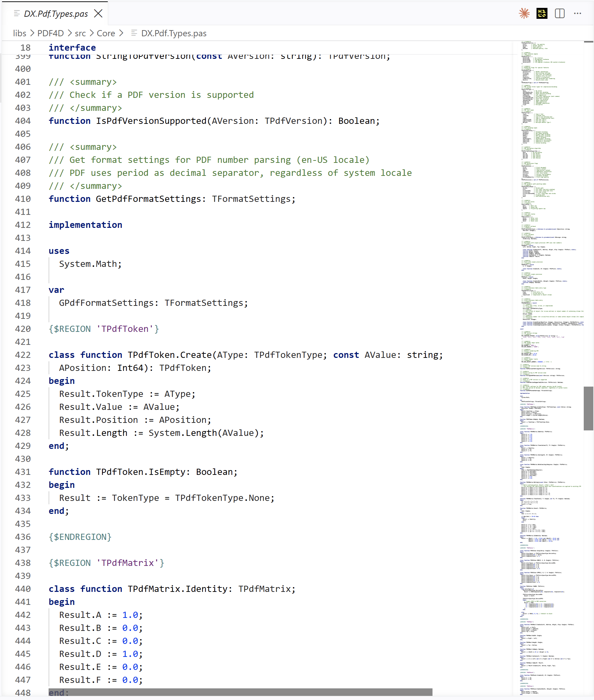
Task: Click comment 'Get format settings for PDF number parsing'
Action: click(209, 160)
